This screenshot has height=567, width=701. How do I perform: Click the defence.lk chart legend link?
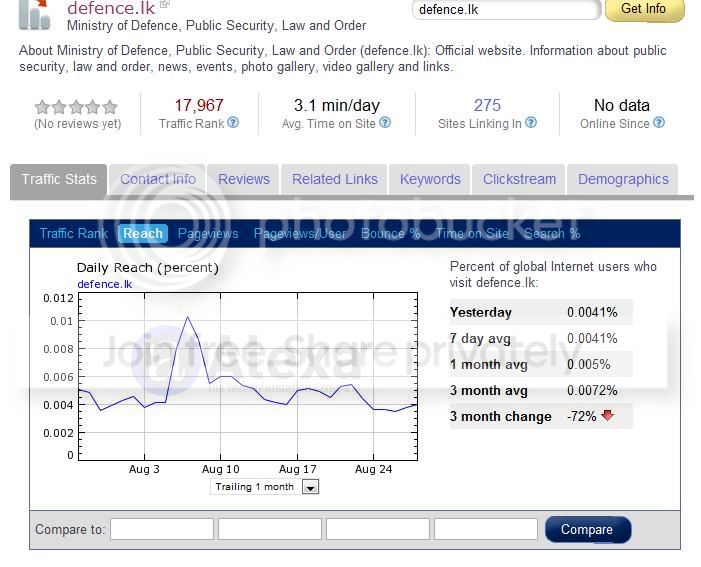point(104,284)
